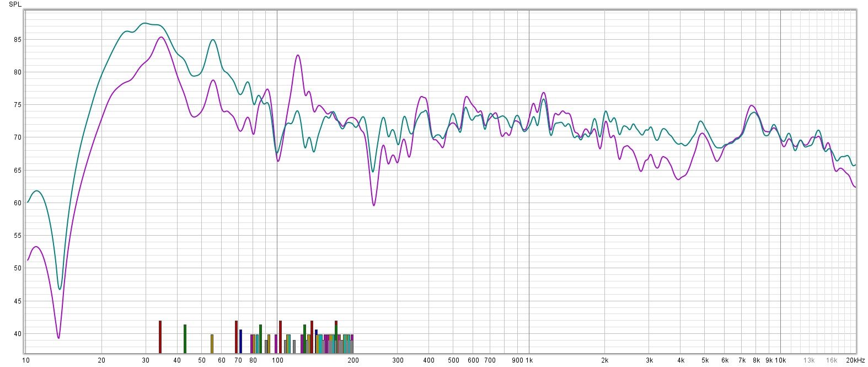
Task: Select the 4k frequency axis label
Action: tap(681, 360)
